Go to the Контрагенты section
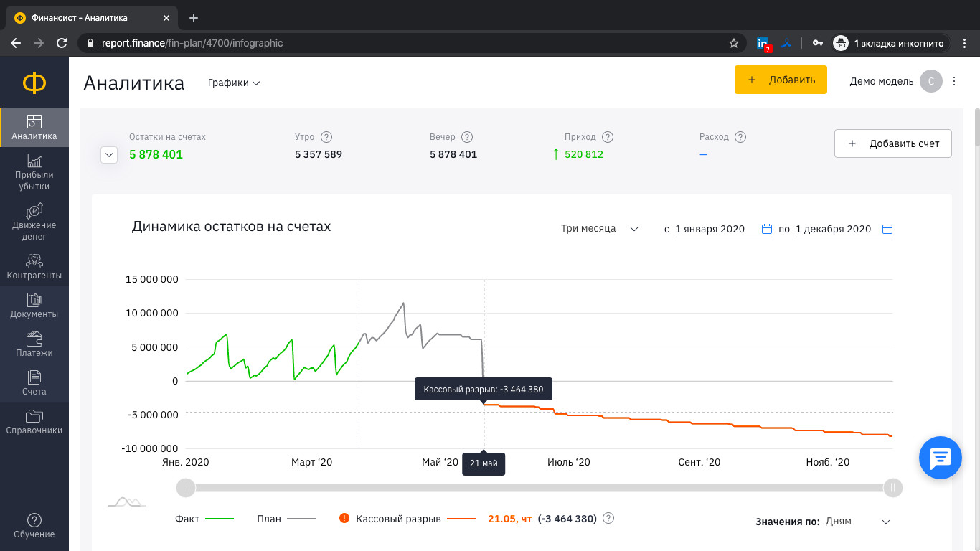Screen dimensions: 980x551 coord(34,266)
